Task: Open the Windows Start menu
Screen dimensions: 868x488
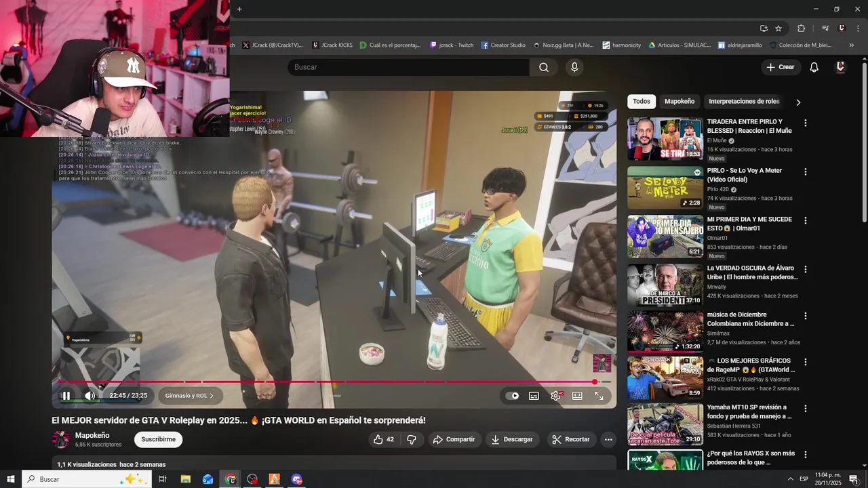Action: click(11, 479)
